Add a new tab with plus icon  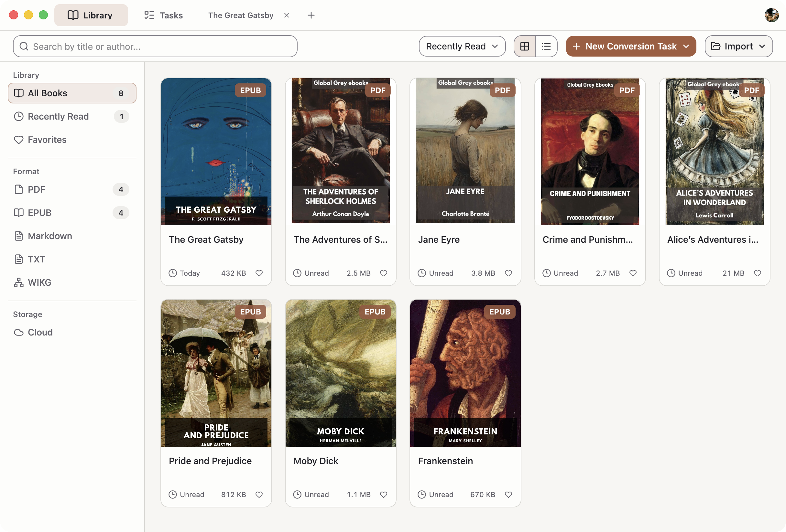click(311, 15)
